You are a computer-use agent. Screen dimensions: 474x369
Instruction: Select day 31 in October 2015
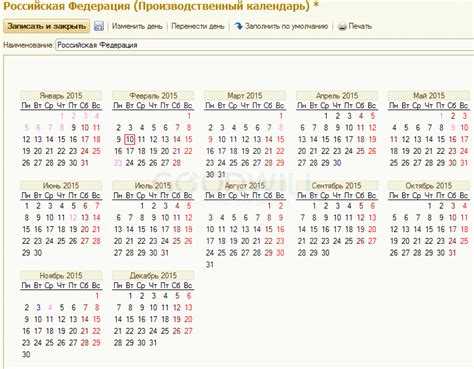[452, 253]
